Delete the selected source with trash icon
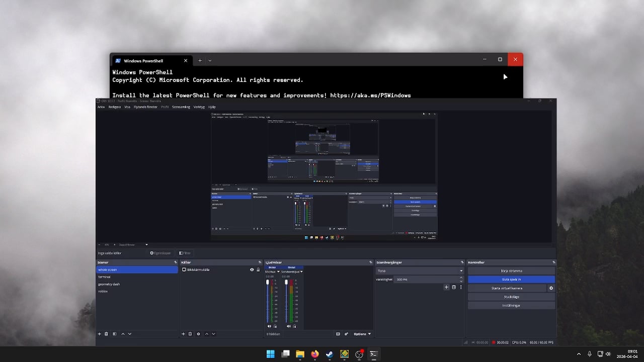644x362 pixels. pyautogui.click(x=190, y=334)
